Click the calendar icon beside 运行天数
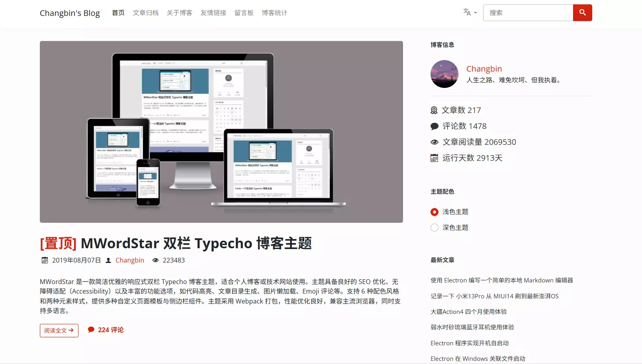The image size is (642, 364). [x=434, y=158]
